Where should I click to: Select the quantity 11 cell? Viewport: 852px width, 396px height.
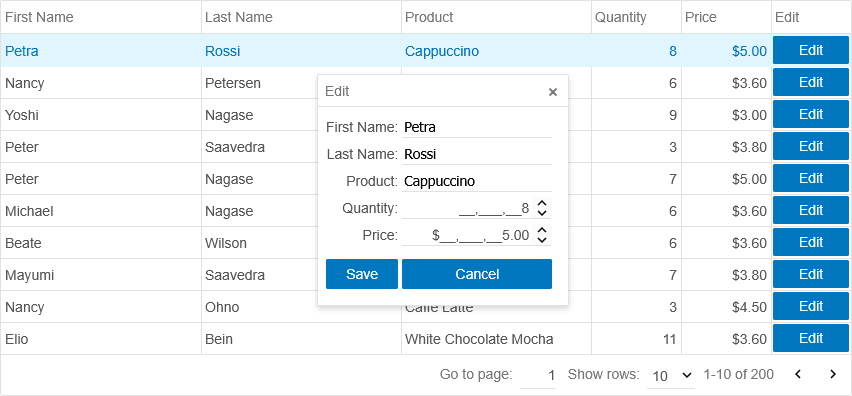coord(636,340)
